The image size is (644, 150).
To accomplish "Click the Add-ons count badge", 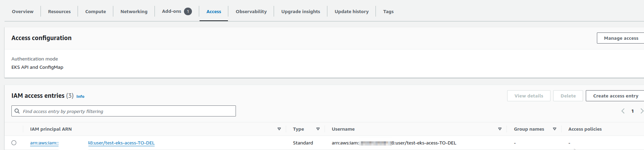I will (188, 11).
